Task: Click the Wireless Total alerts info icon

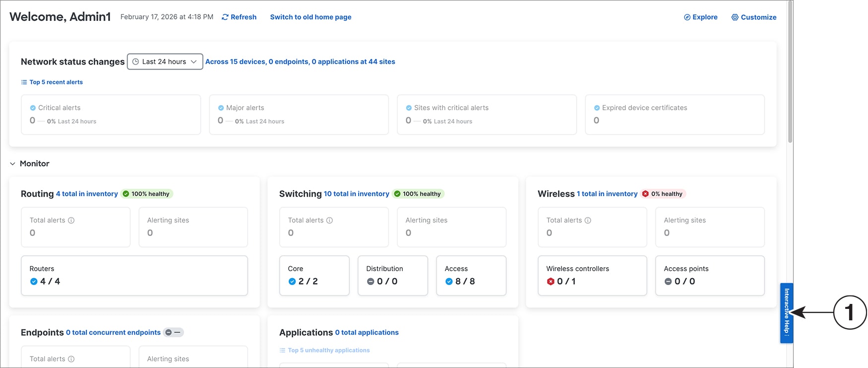Action: pyautogui.click(x=588, y=221)
